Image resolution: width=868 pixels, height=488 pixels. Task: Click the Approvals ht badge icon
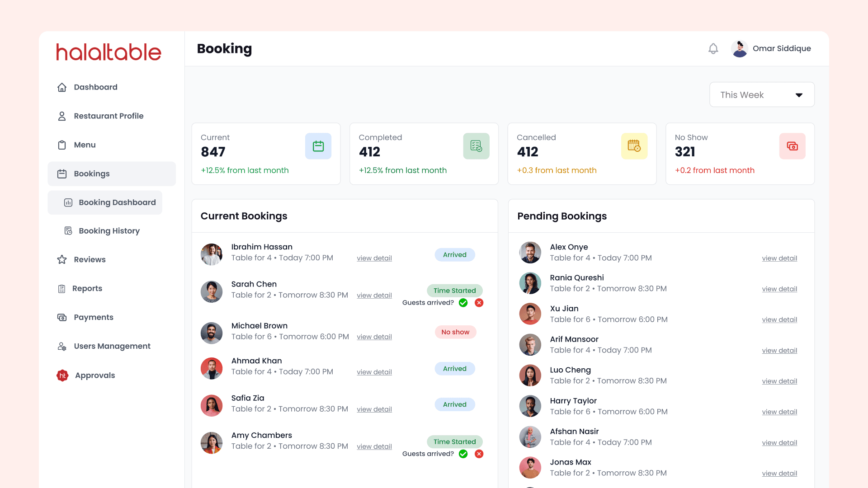tap(62, 375)
